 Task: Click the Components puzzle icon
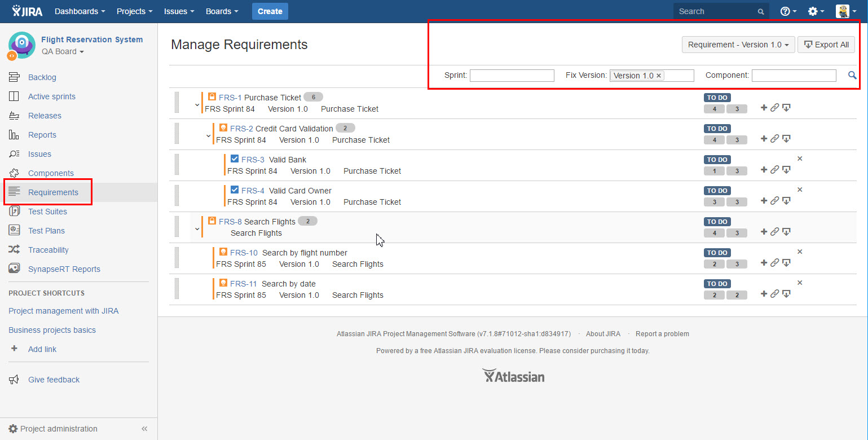coord(15,173)
